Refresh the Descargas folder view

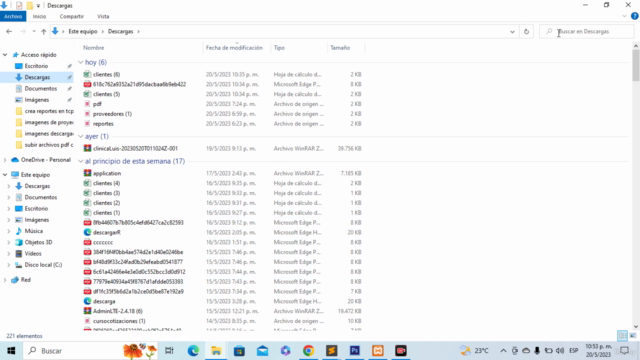click(526, 31)
